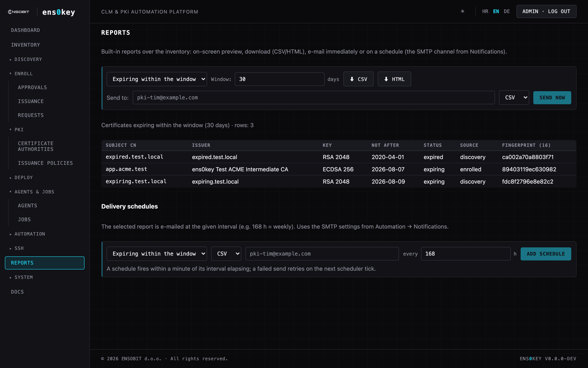Open Certificate Authorities
588x368 pixels.
point(36,147)
